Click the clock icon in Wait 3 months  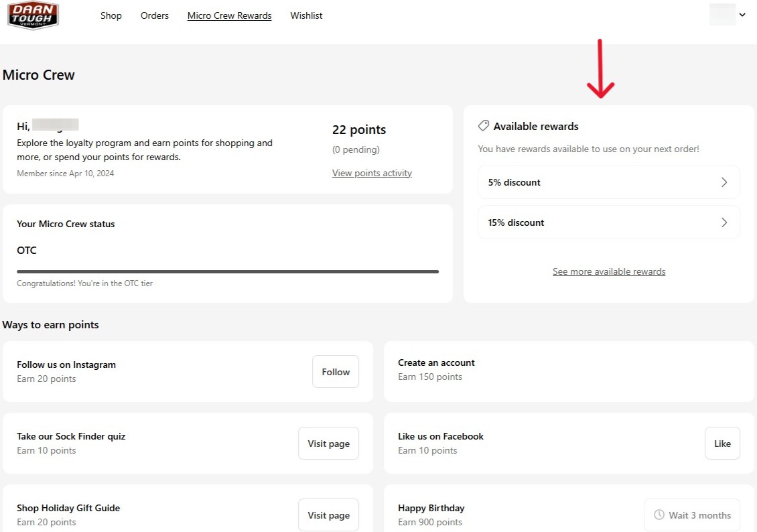point(659,515)
